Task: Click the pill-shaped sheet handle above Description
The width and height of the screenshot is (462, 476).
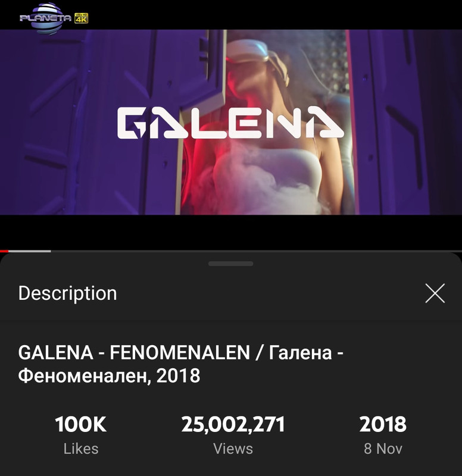Action: point(231,264)
